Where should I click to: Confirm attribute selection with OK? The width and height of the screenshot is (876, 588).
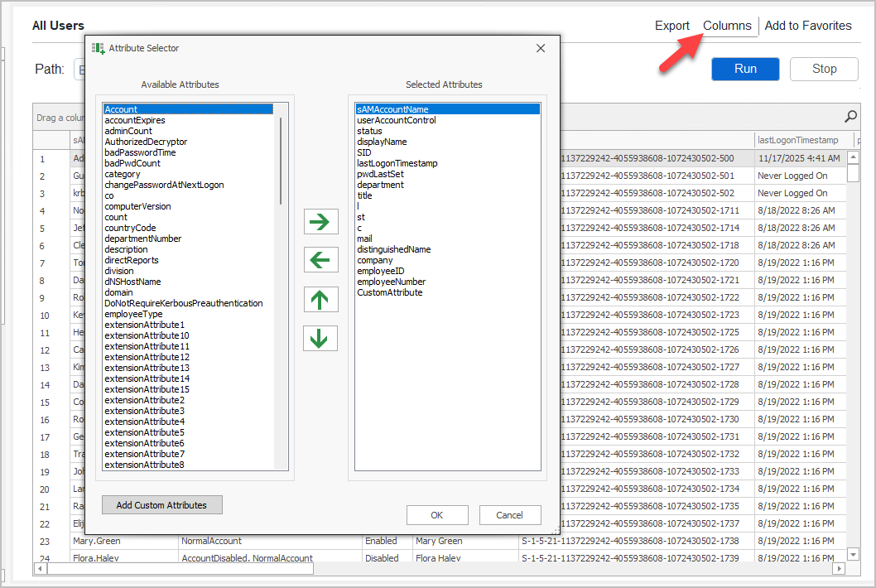click(437, 514)
